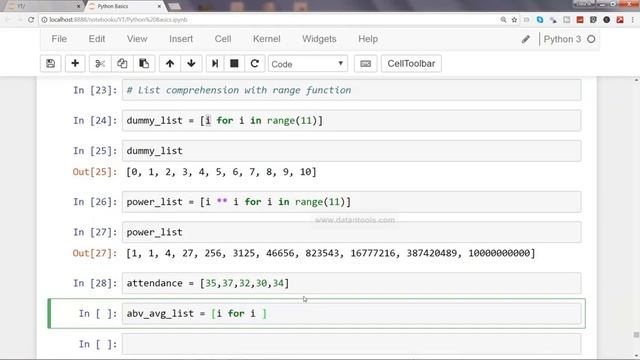
Task: Click the Out[25] output list text
Action: coord(221,172)
